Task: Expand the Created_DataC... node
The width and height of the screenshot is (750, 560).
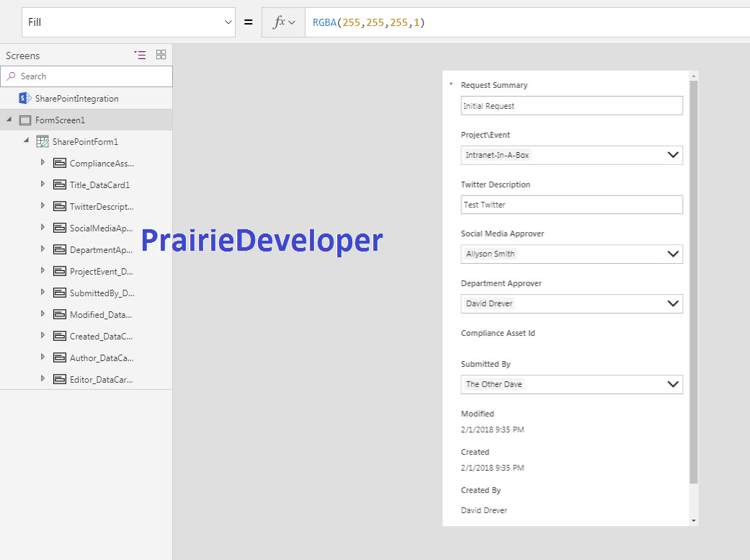Action: [43, 335]
